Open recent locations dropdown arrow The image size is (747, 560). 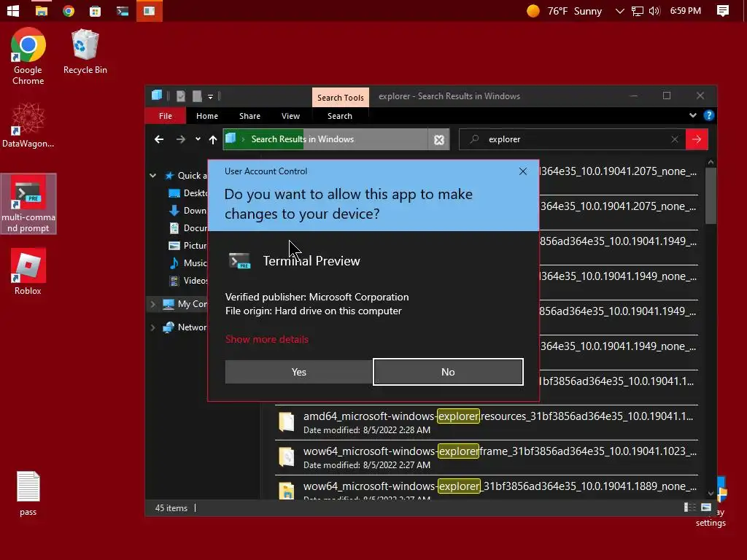point(198,139)
